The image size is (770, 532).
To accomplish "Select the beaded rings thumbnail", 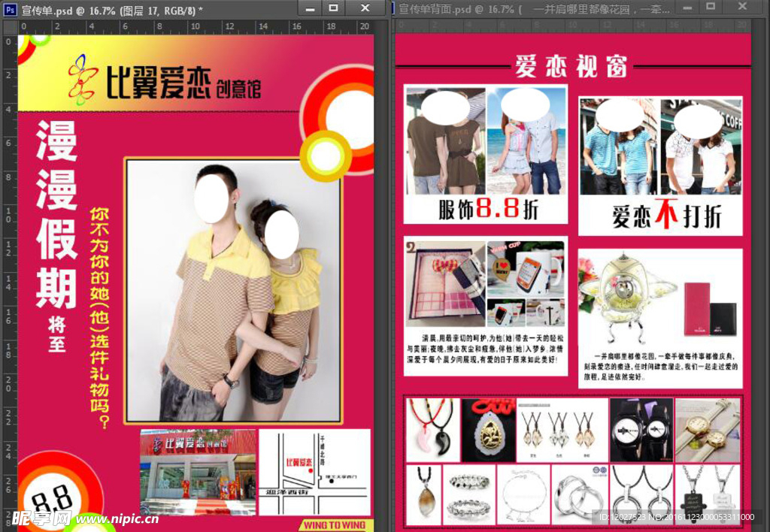I will click(x=469, y=494).
